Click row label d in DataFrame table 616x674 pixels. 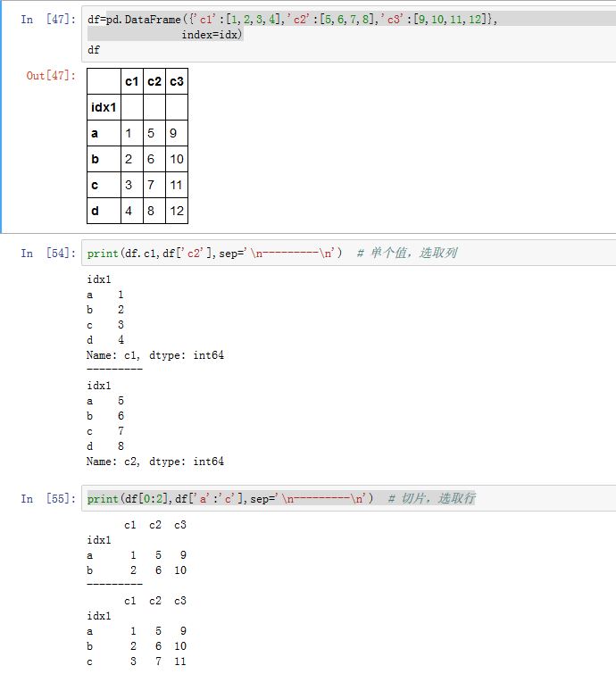click(x=95, y=212)
